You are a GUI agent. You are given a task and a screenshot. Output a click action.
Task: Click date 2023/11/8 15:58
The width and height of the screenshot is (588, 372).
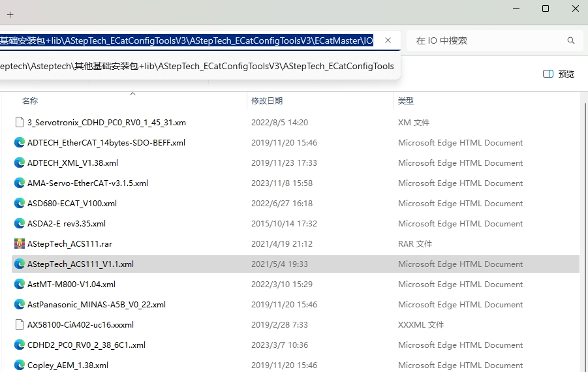click(282, 183)
